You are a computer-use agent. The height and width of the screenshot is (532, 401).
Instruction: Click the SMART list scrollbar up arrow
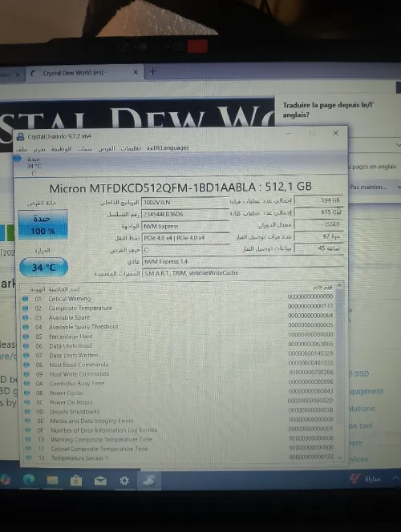(339, 286)
